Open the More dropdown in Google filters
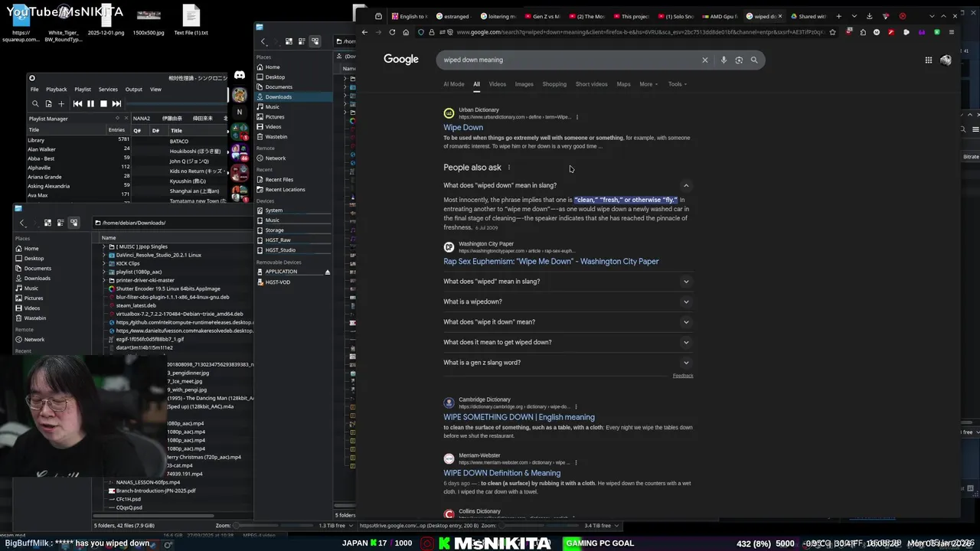 point(648,84)
